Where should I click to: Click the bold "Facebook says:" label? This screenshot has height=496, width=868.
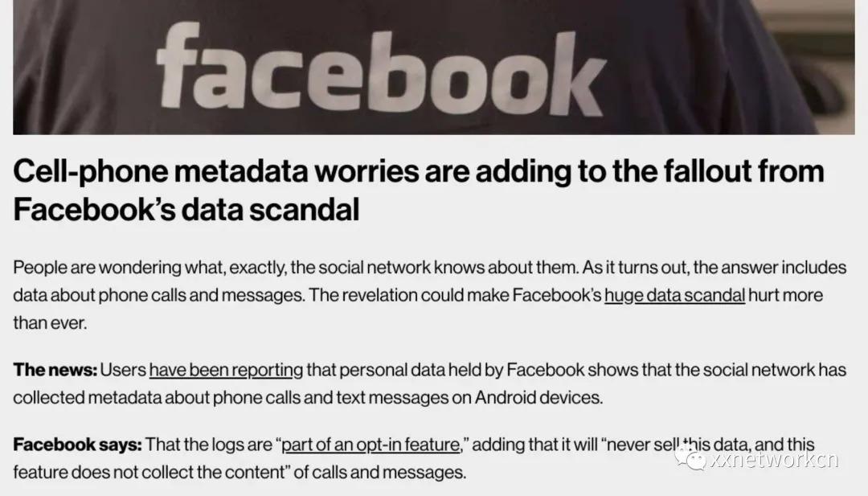point(77,445)
